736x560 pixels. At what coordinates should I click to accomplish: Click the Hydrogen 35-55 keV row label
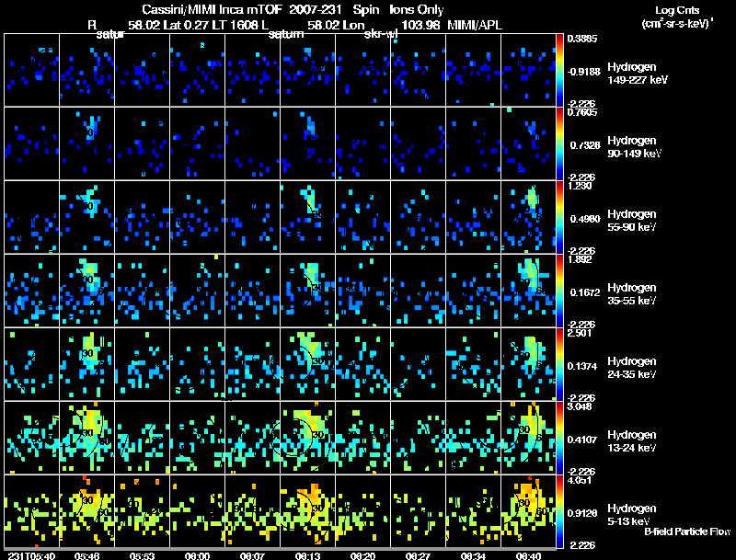tap(632, 294)
